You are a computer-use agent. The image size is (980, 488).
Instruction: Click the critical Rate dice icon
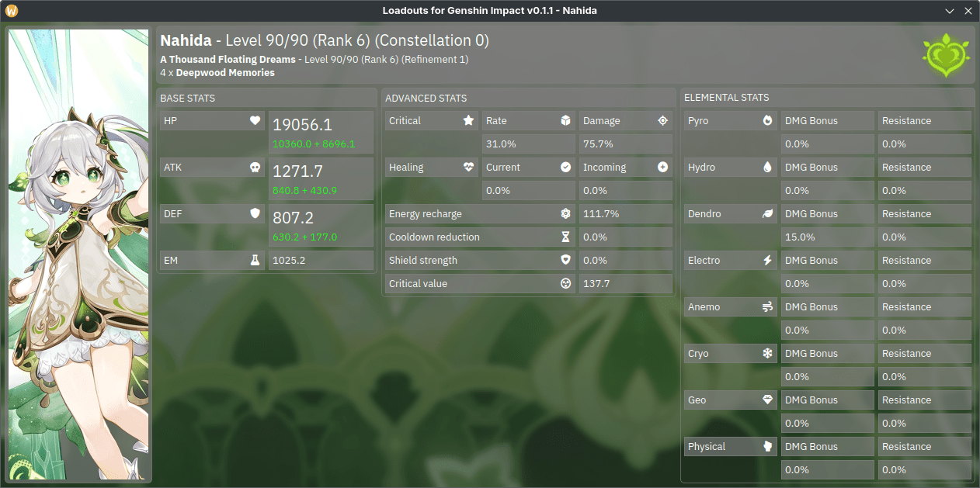click(565, 121)
